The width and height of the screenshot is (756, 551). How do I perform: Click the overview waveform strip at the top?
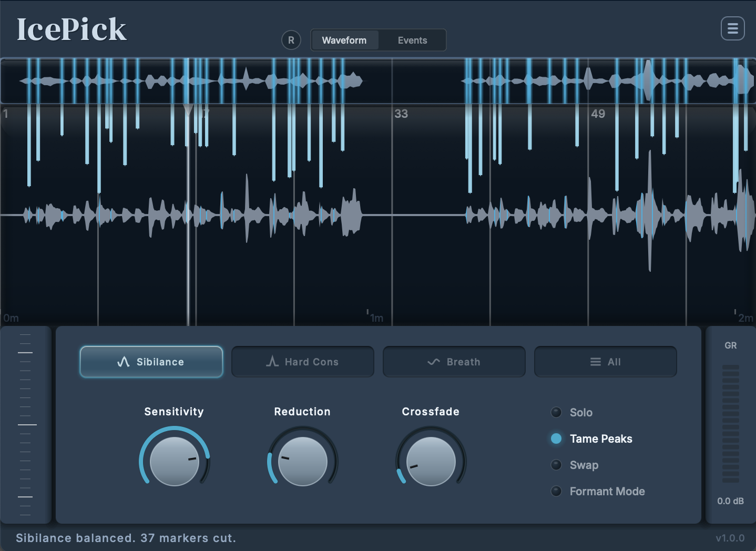click(378, 80)
